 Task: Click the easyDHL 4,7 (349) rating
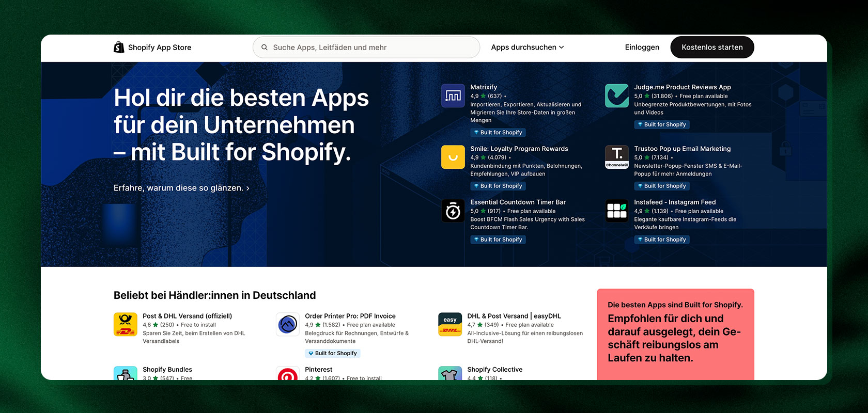click(483, 325)
